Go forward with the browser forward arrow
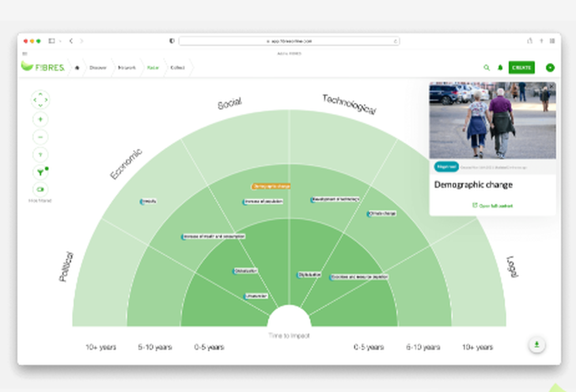This screenshot has width=576, height=392. [81, 41]
